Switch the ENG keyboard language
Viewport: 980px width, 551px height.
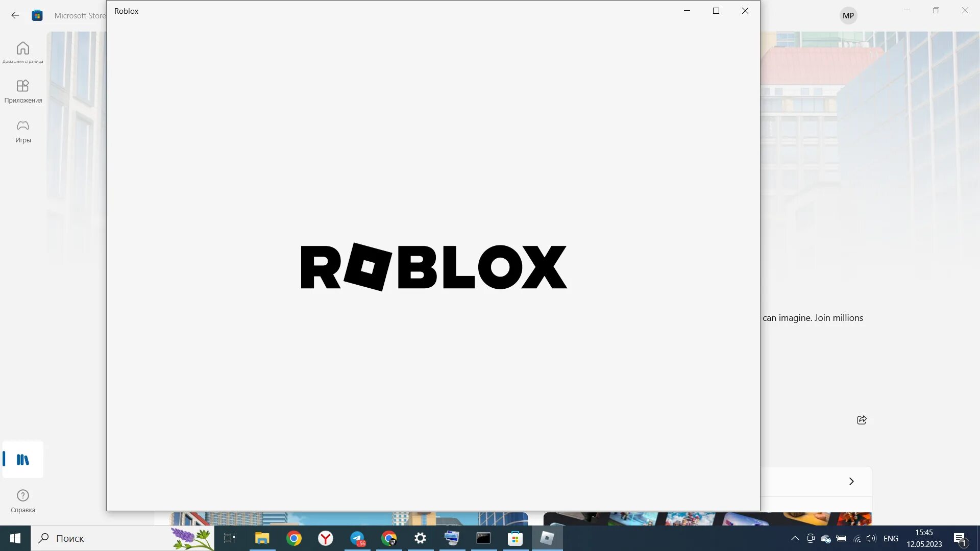click(890, 538)
